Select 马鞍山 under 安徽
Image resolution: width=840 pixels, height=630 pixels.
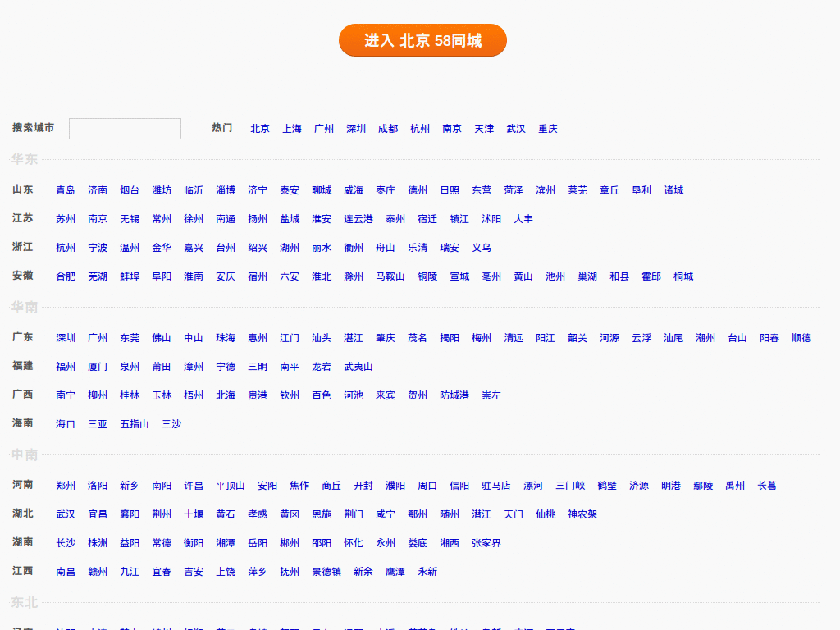[390, 276]
